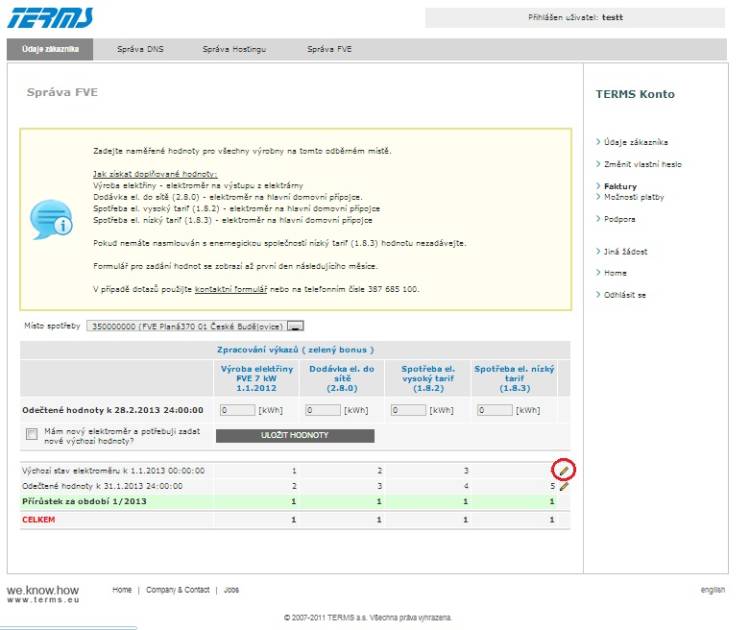Image resolution: width=750 pixels, height=630 pixels.
Task: Tick the new electricity meter checkbox
Action: pyautogui.click(x=32, y=435)
